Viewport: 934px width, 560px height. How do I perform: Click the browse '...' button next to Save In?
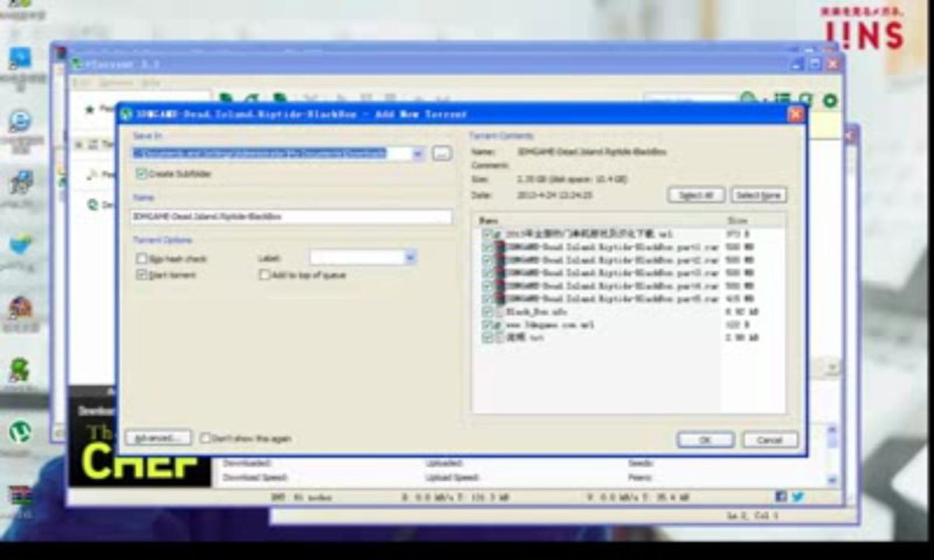[x=441, y=154]
